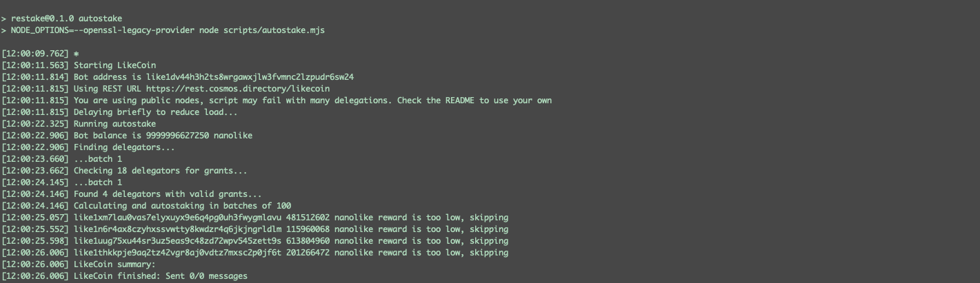This screenshot has height=283, width=980.
Task: Click the delegator address like1xm7lau0vas7elyxuyx9e6q4pg0uh3fwygmlavu
Action: [177, 218]
